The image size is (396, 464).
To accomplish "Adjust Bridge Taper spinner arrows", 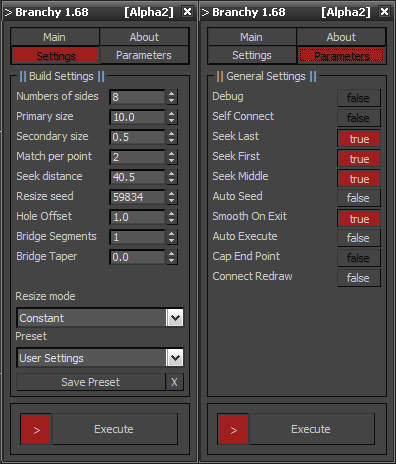I will 172,257.
